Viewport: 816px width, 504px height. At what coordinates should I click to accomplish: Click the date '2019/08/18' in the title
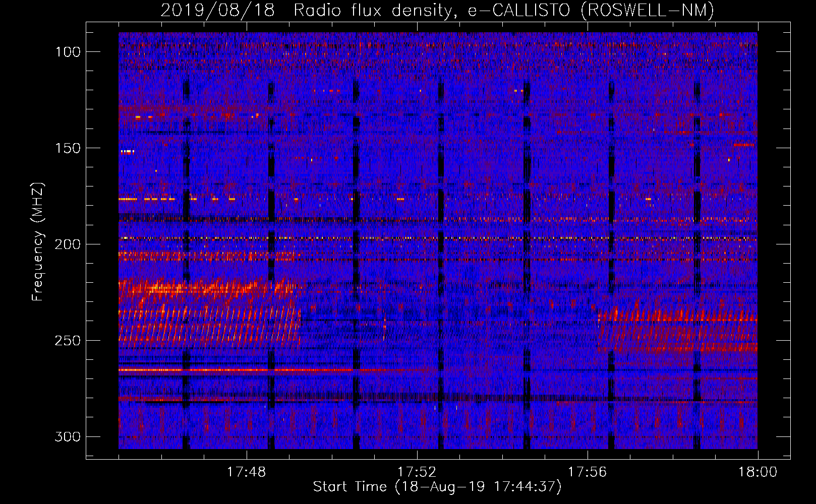pyautogui.click(x=217, y=10)
